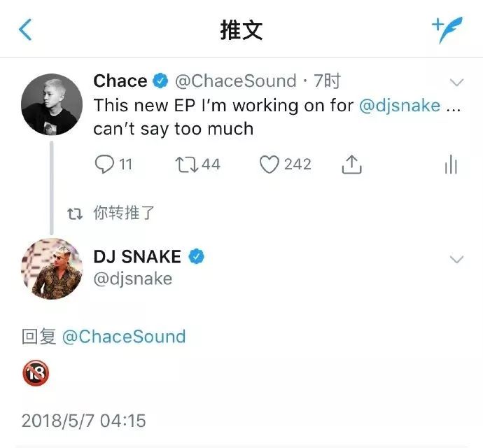This screenshot has width=483, height=448.
Task: Tap the @djsnake handle under DJ SNAKE
Action: tap(133, 279)
